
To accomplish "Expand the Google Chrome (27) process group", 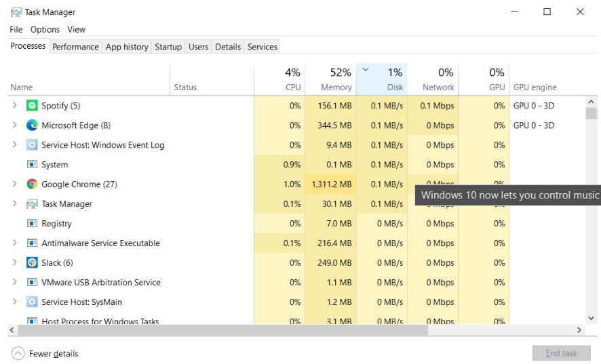I will click(14, 184).
